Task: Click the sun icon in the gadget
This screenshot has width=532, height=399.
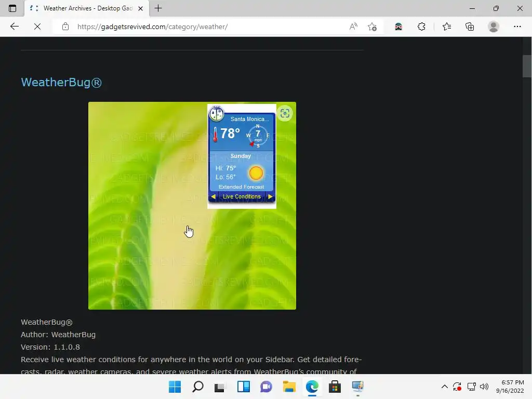Action: pyautogui.click(x=256, y=173)
